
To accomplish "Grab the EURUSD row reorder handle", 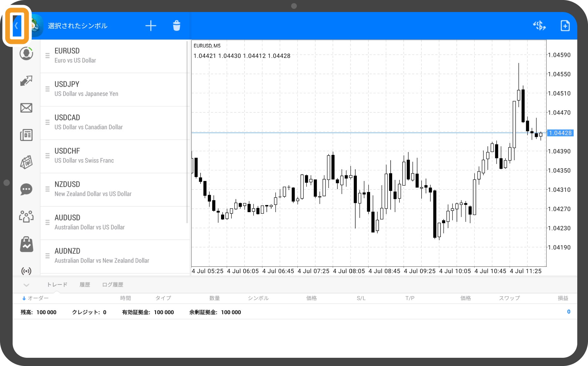I will click(x=47, y=56).
